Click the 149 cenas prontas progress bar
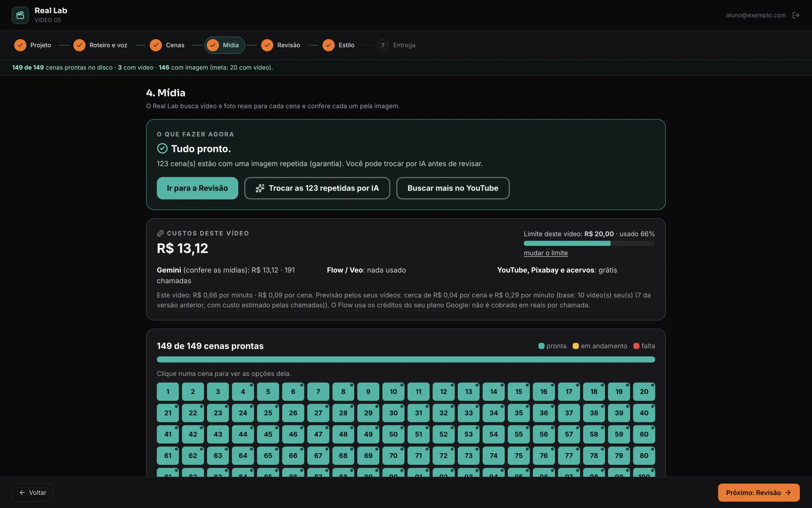Image resolution: width=812 pixels, height=508 pixels. [x=406, y=359]
